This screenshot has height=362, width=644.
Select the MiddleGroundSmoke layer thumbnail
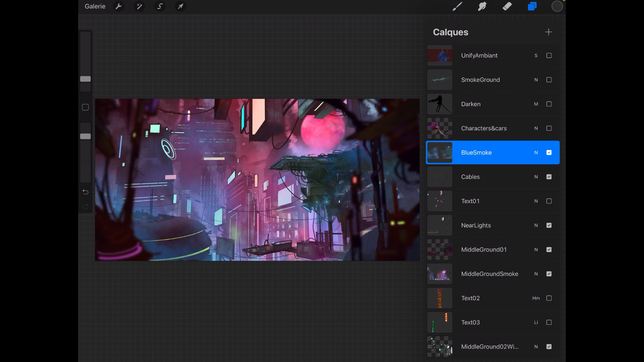point(440,274)
